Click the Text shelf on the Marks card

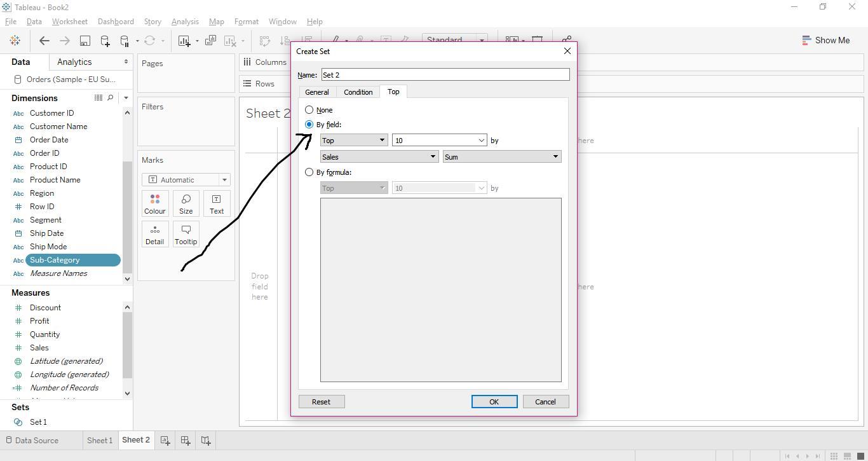tap(216, 203)
